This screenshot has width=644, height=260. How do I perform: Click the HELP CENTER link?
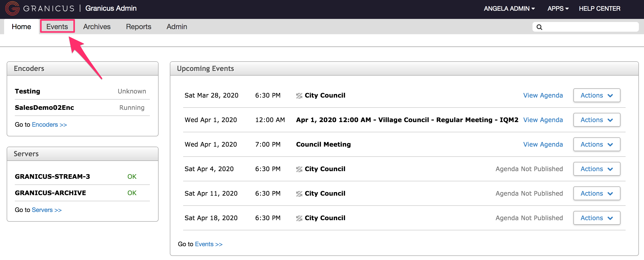(599, 8)
